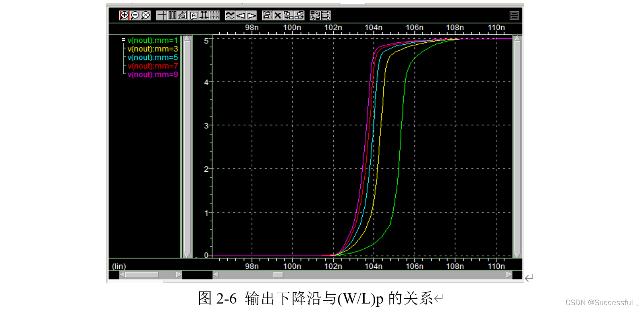Click the plot vertical scrollbar track
The width and height of the screenshot is (644, 310).
coord(517,147)
